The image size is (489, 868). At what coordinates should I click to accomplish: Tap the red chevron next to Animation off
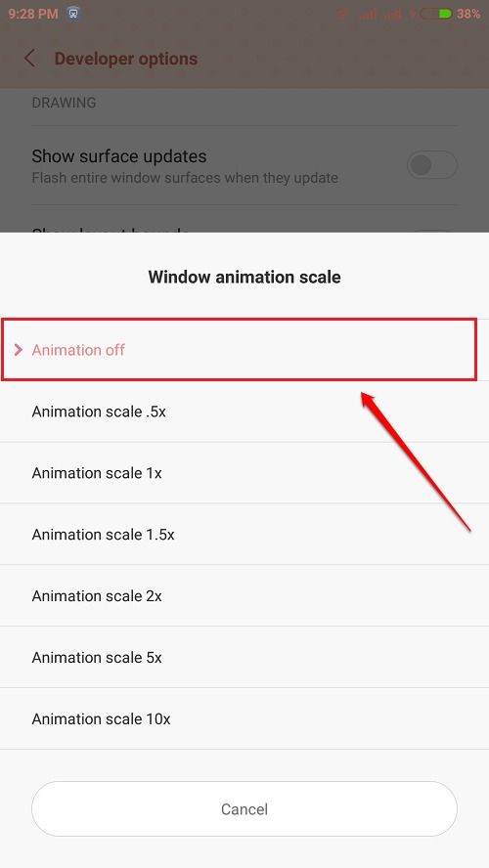(19, 349)
